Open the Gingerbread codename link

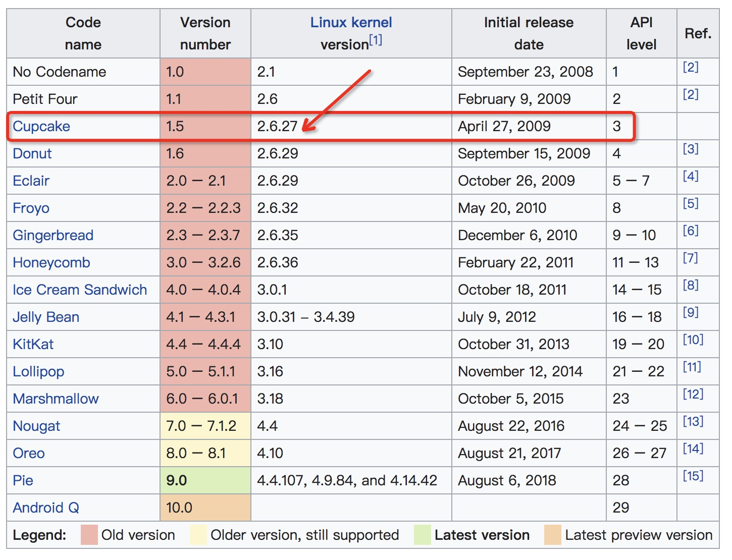pyautogui.click(x=53, y=235)
